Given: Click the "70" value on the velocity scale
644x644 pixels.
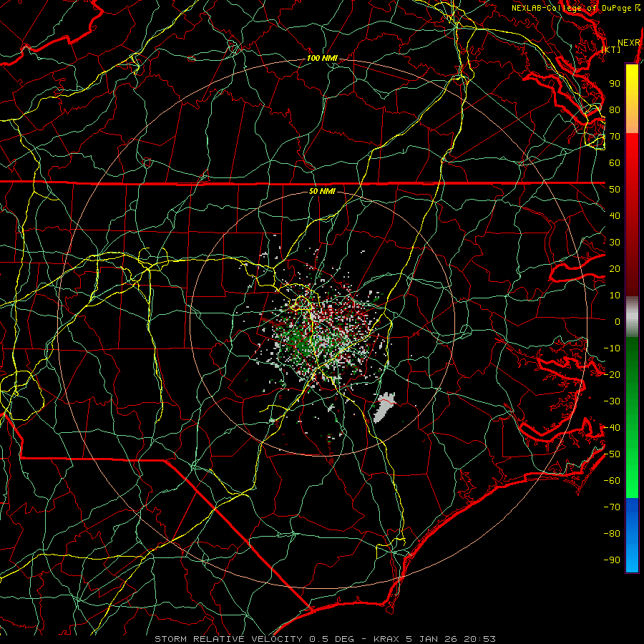Looking at the screenshot, I should pyautogui.click(x=615, y=137).
